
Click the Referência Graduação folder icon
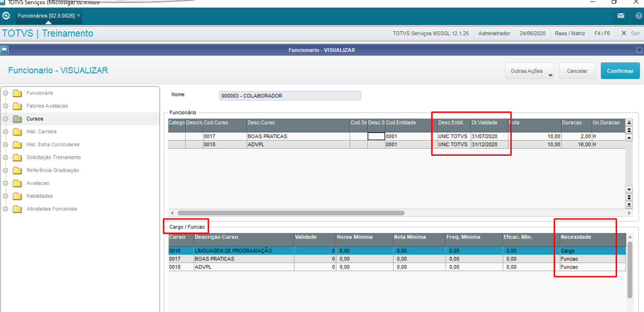pos(17,170)
